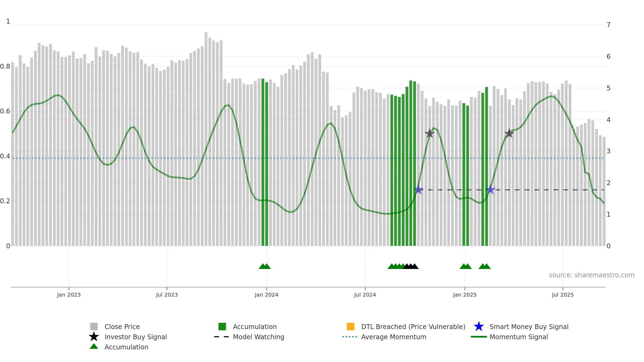
Task: Click the gray Close Price legend swatch
Action: click(x=94, y=327)
